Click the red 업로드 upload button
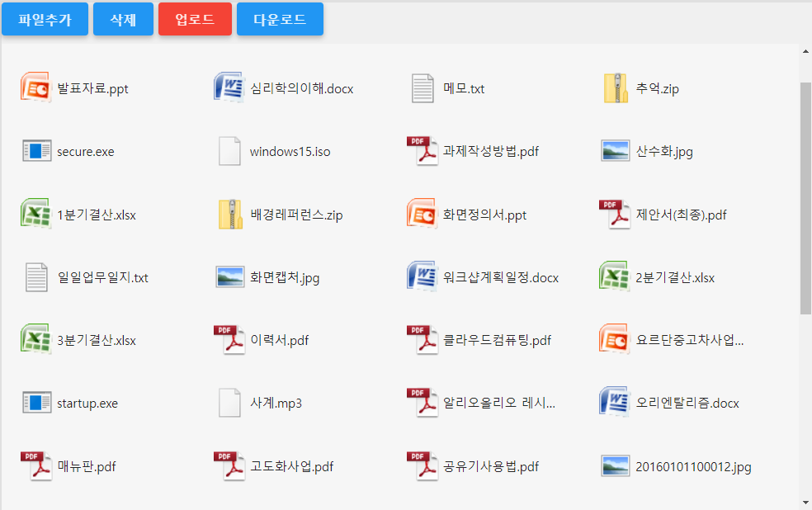The width and height of the screenshot is (812, 510). 195,19
